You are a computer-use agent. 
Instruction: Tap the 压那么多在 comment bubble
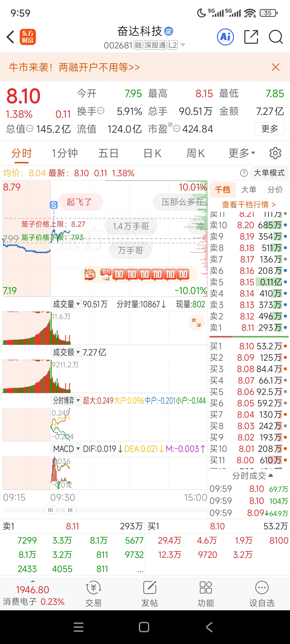pyautogui.click(x=180, y=202)
